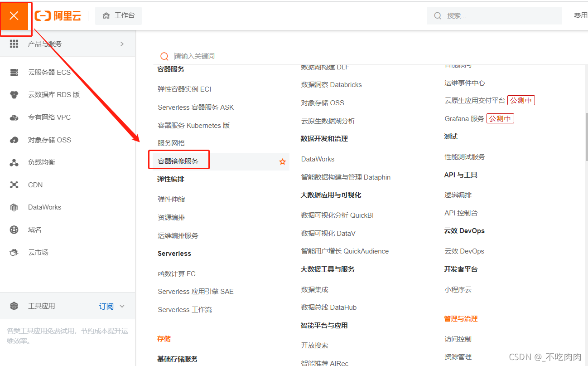Click the 云数据库 RDS 版 icon
Viewport: 588px width, 366px height.
click(14, 95)
